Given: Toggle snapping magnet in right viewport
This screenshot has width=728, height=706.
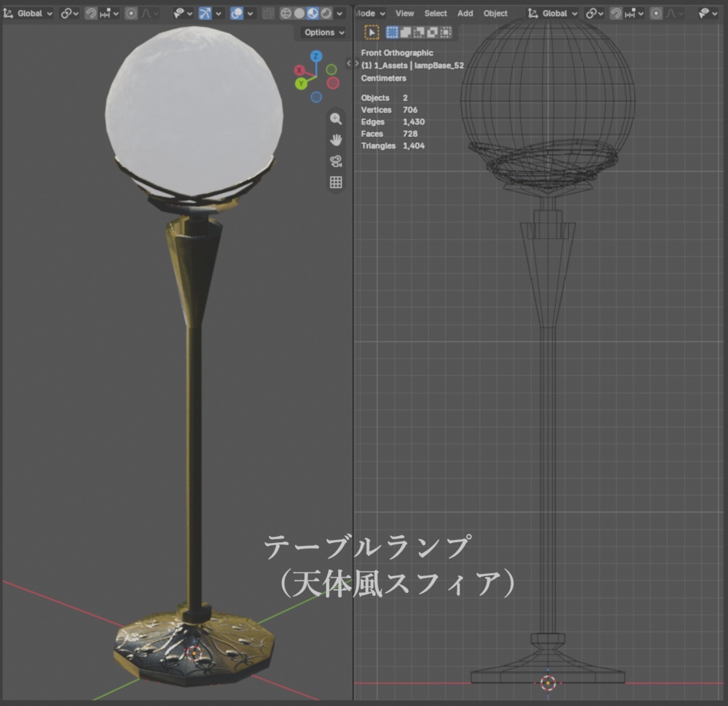Looking at the screenshot, I should click(x=616, y=14).
